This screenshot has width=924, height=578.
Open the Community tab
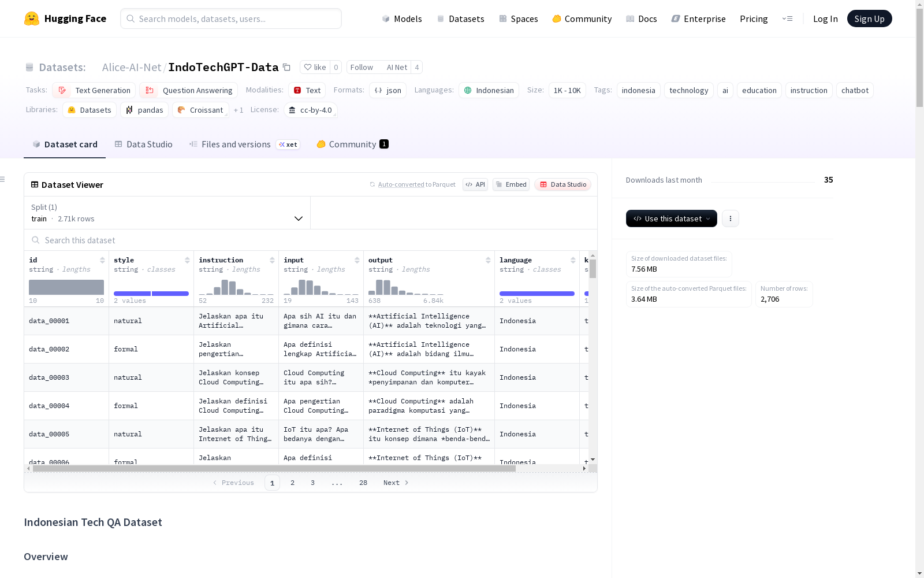352,144
